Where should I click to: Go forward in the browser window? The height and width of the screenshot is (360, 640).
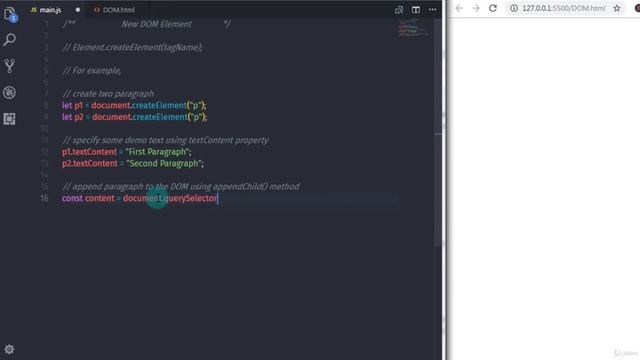[x=476, y=8]
